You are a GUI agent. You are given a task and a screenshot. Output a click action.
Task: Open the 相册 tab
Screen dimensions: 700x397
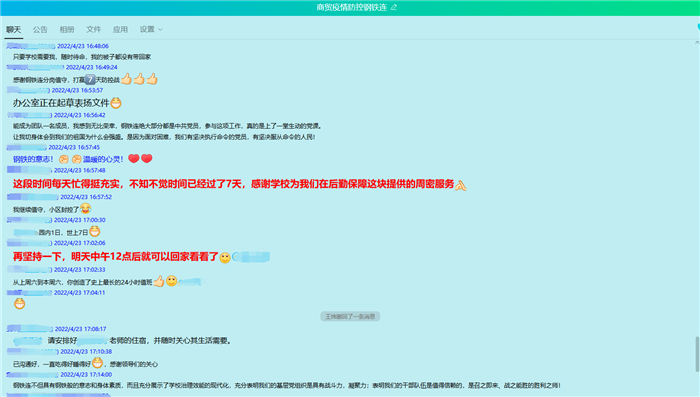coord(67,29)
